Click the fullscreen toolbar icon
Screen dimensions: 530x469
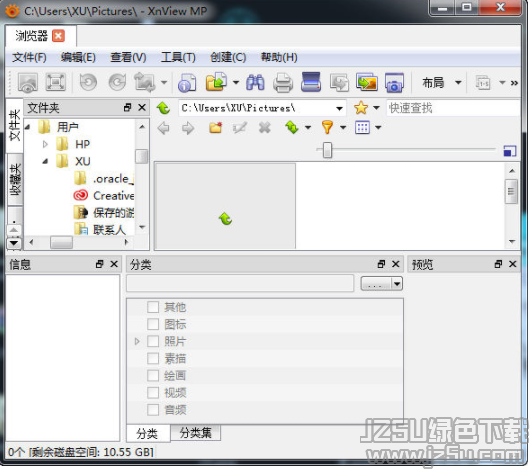[55, 82]
